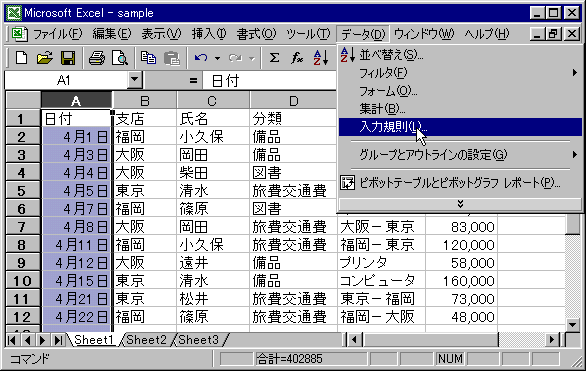Choose フォーム from the Data menu
This screenshot has width=586, height=371.
tap(460, 91)
